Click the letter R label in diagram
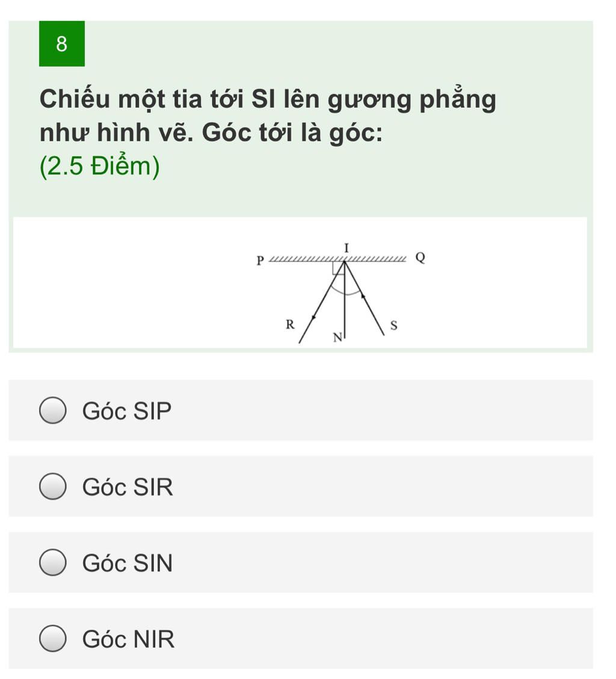 click(290, 324)
